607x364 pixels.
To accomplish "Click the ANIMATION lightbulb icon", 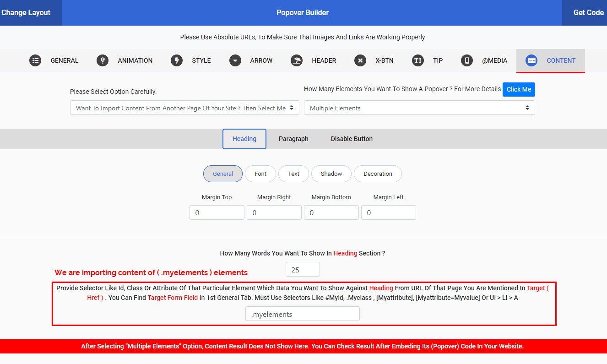I will [102, 60].
